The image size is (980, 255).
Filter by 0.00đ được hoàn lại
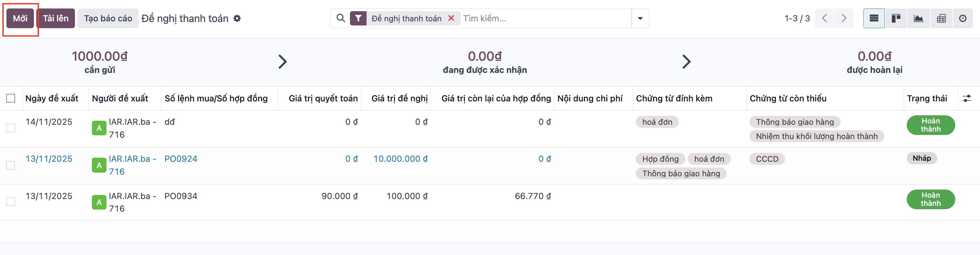click(x=874, y=62)
